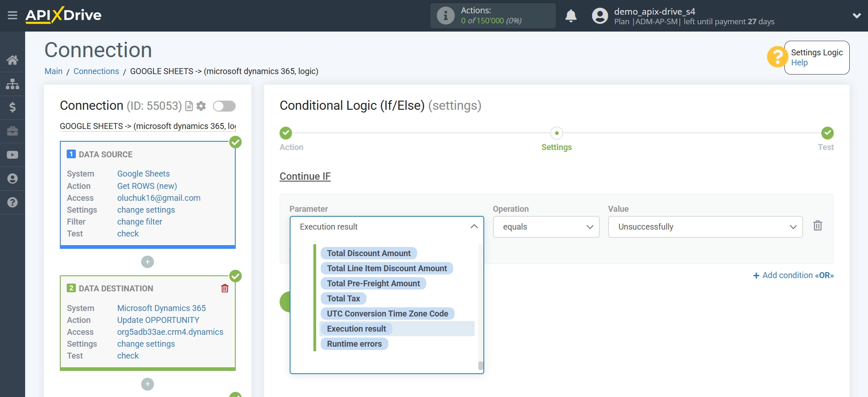Image resolution: width=868 pixels, height=397 pixels.
Task: Delete the Data Destination block
Action: pyautogui.click(x=225, y=288)
